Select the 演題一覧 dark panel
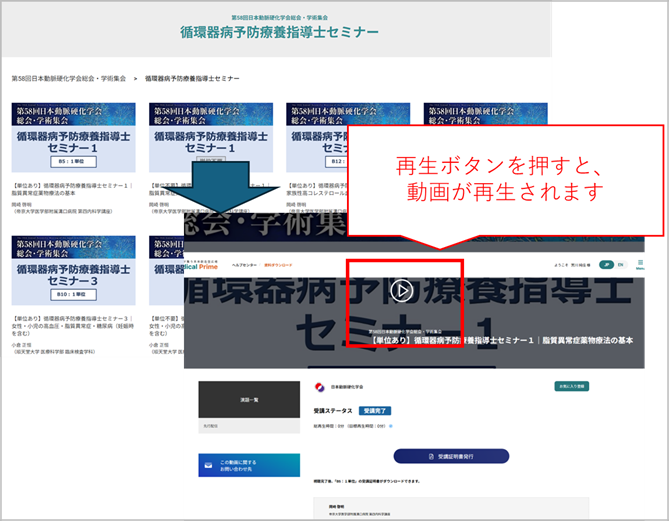 (x=249, y=399)
